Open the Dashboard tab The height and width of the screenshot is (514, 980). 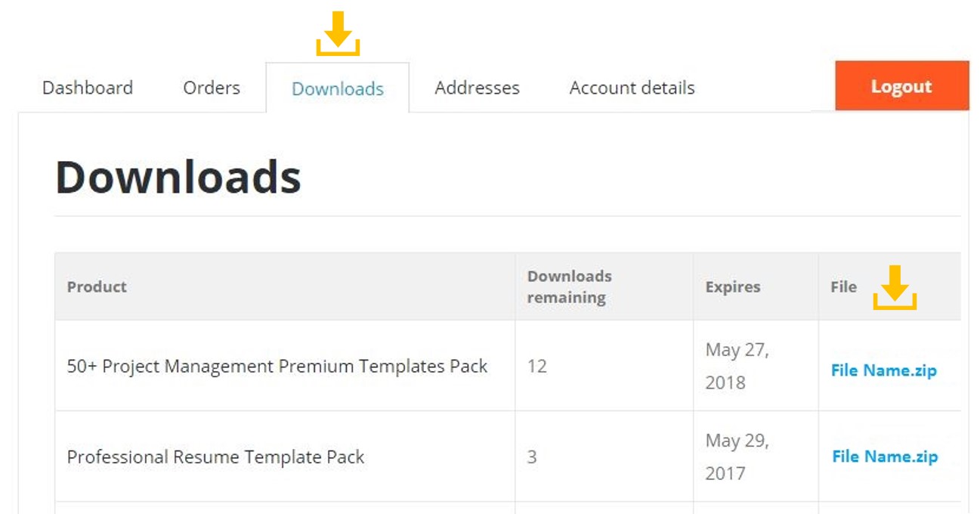pos(88,88)
